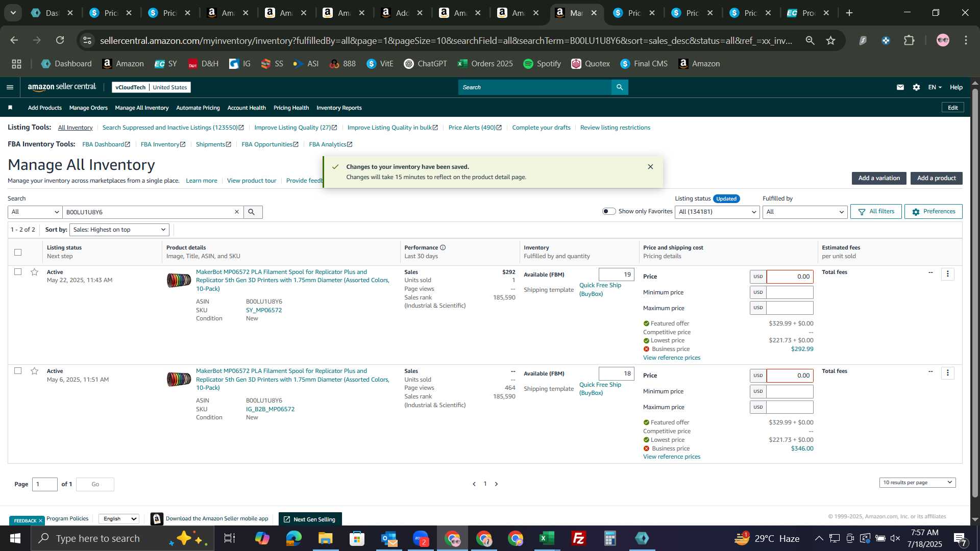Image resolution: width=980 pixels, height=551 pixels.
Task: Open Price Alerts (490) link
Action: pos(475,128)
